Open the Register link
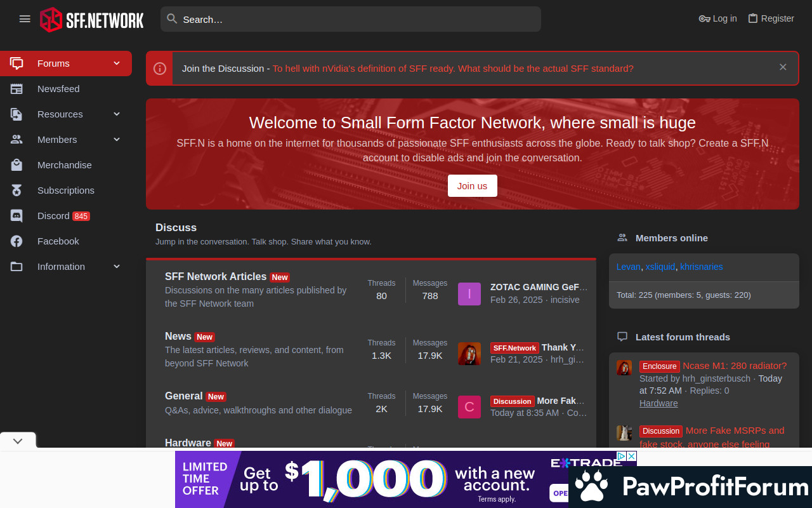 771,18
